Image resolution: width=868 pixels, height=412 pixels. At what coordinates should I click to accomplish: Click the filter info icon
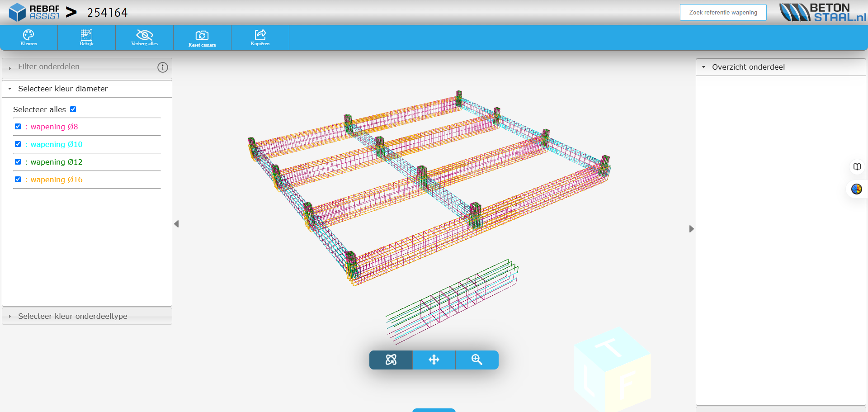[163, 67]
